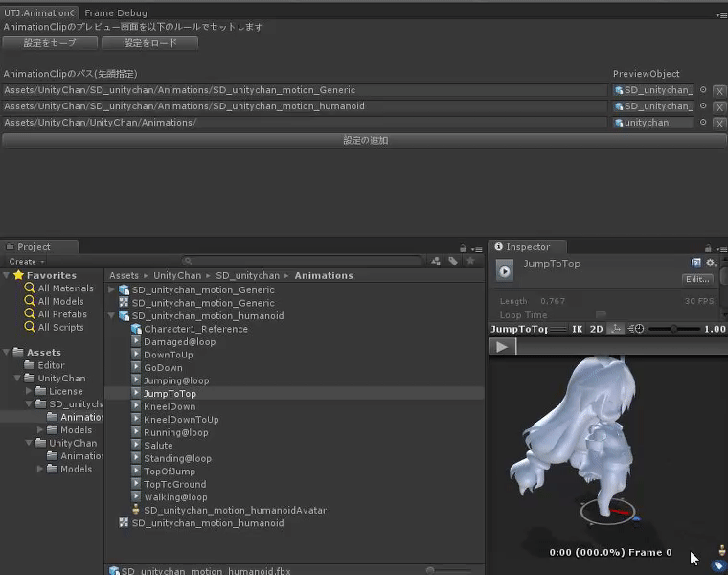Screen dimensions: 728x575
Task: Select the SD_unitychan_motion_humanoidAvatar asset
Action: click(x=235, y=511)
